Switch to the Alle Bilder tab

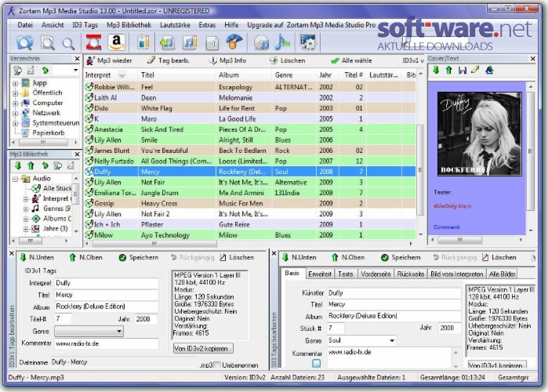click(503, 274)
